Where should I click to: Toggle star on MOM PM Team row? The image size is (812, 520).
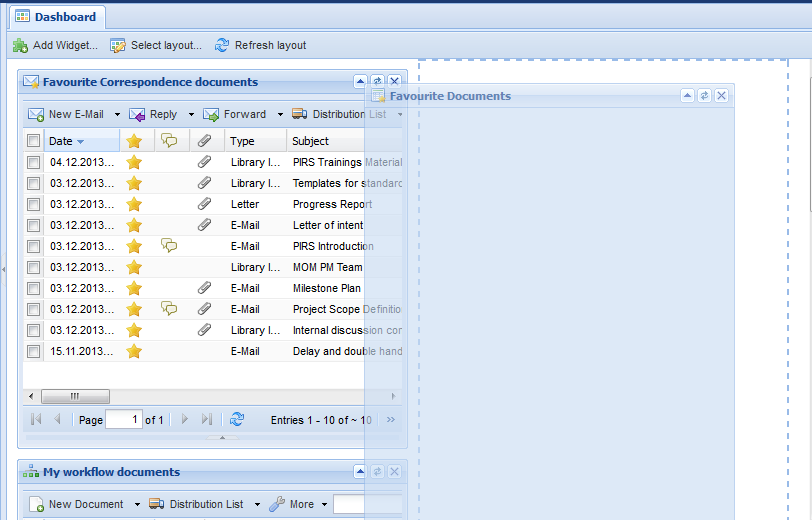(x=134, y=267)
